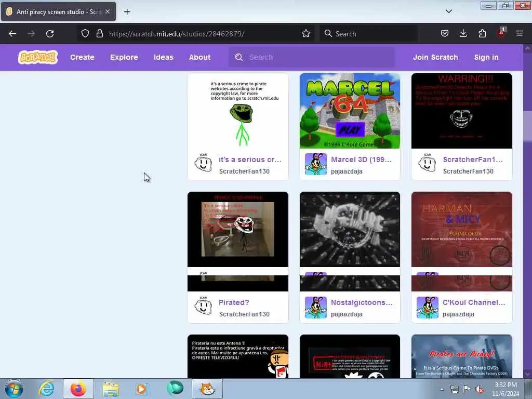Open the Firefox hamburger menu
Screen dimensions: 532x399
pyautogui.click(x=520, y=34)
